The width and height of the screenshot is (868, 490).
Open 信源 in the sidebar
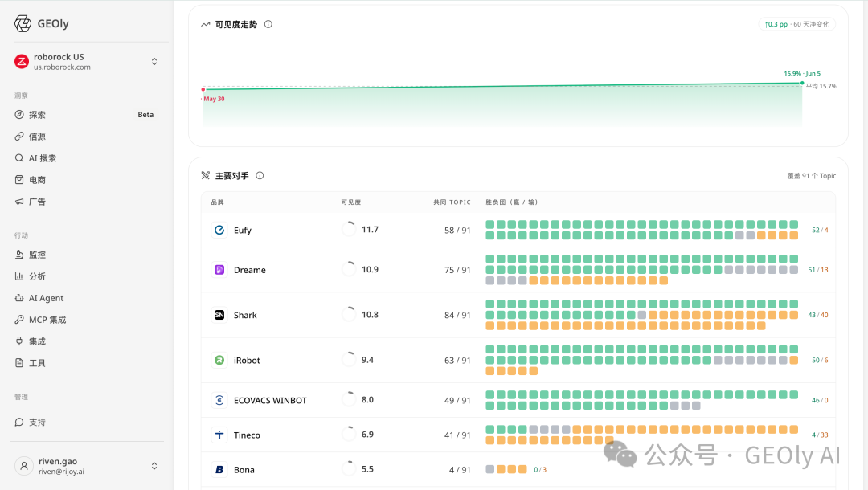click(84, 136)
